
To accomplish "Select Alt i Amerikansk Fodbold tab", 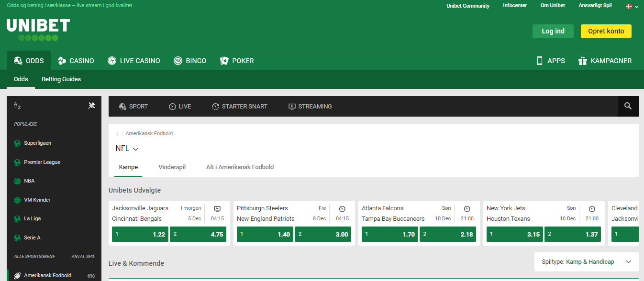I will tap(240, 167).
